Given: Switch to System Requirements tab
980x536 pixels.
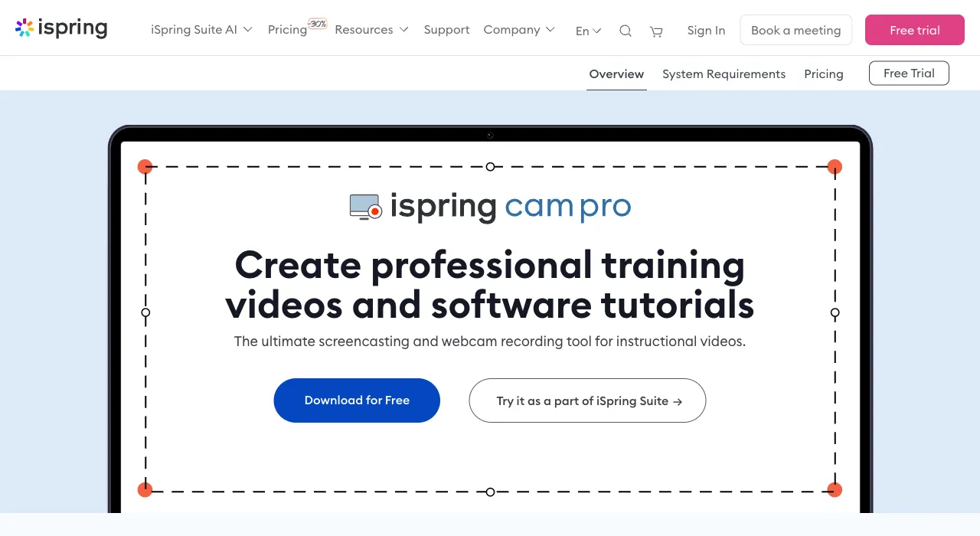Looking at the screenshot, I should [x=724, y=74].
